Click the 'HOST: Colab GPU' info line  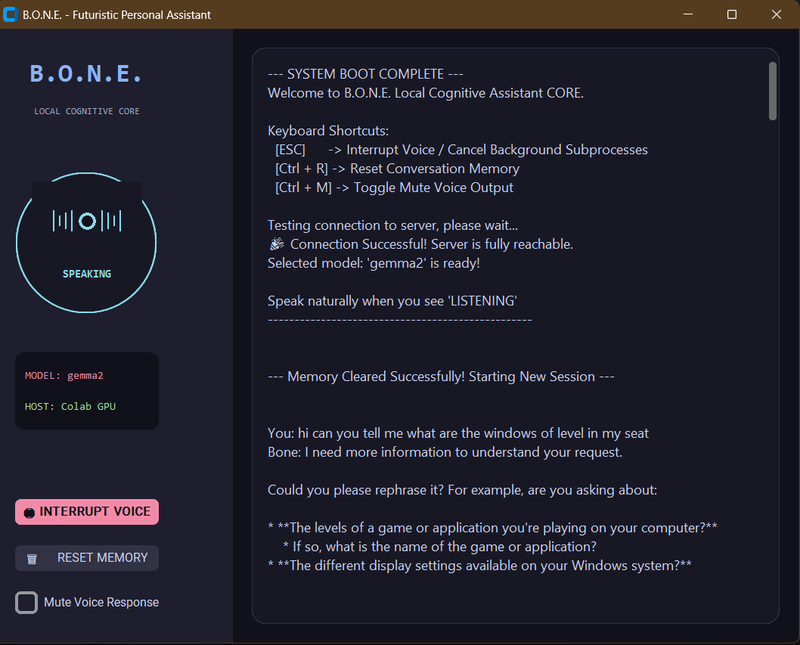click(70, 407)
